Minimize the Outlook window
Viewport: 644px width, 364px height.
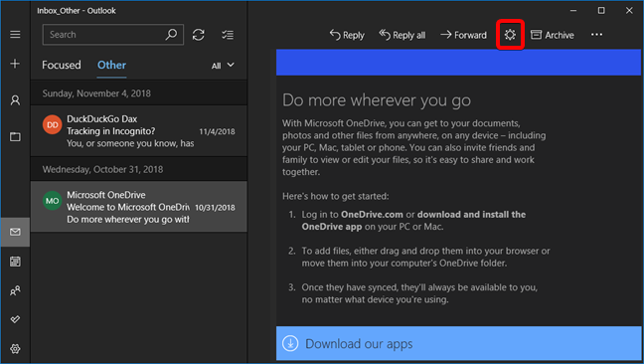pyautogui.click(x=573, y=11)
